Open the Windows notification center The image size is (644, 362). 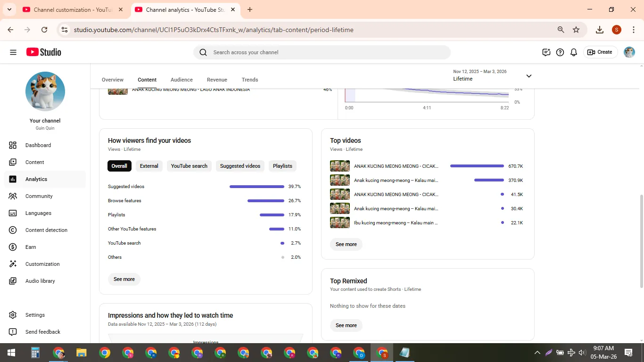point(628,353)
